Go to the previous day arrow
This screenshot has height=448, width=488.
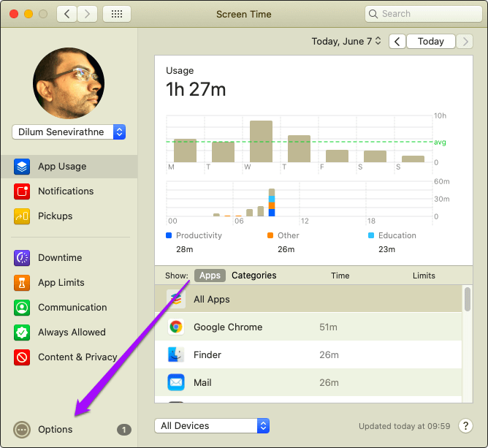click(x=397, y=42)
